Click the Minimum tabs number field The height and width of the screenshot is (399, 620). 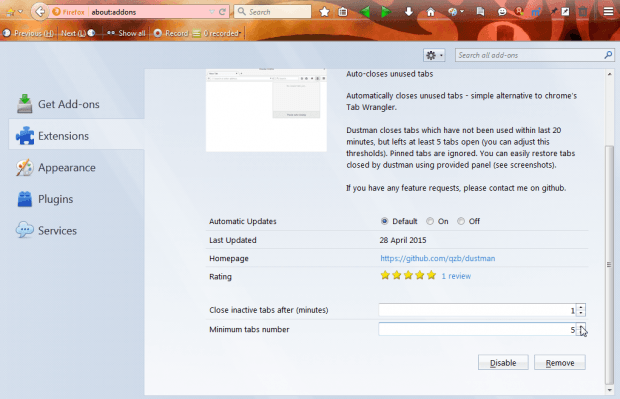[x=477, y=329]
